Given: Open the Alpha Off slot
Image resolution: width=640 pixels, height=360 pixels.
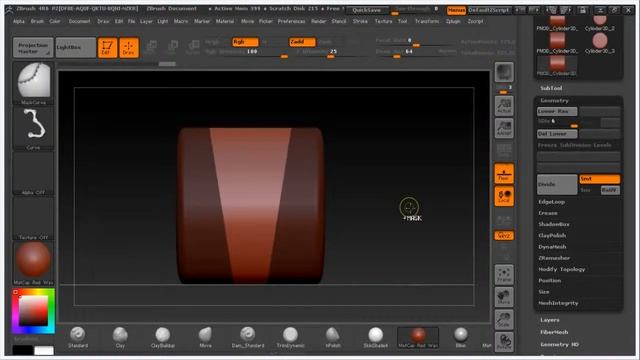Looking at the screenshot, I should (x=33, y=173).
